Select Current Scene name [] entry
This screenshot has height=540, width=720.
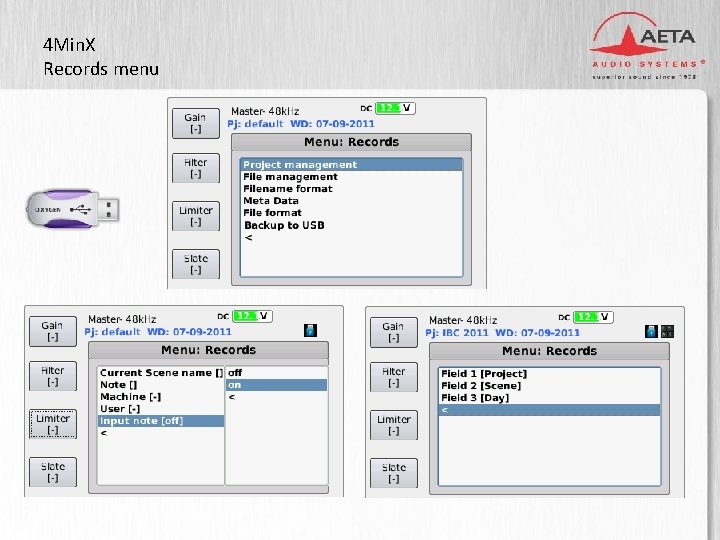click(x=161, y=372)
